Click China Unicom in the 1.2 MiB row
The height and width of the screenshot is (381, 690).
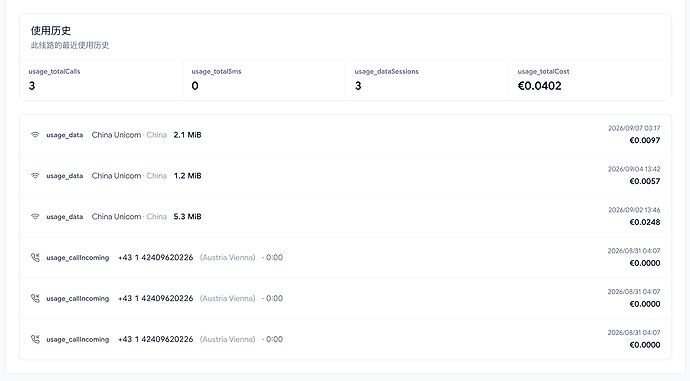click(116, 176)
